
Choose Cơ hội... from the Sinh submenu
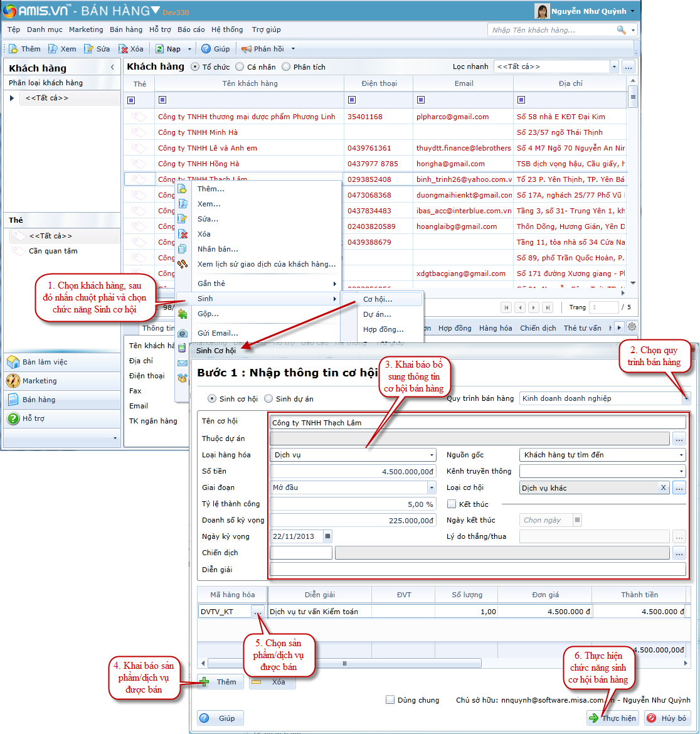click(378, 299)
